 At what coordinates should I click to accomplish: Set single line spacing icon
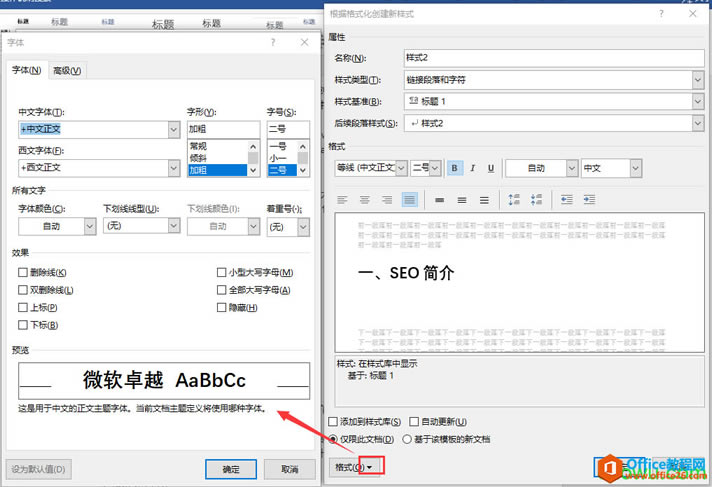point(440,200)
